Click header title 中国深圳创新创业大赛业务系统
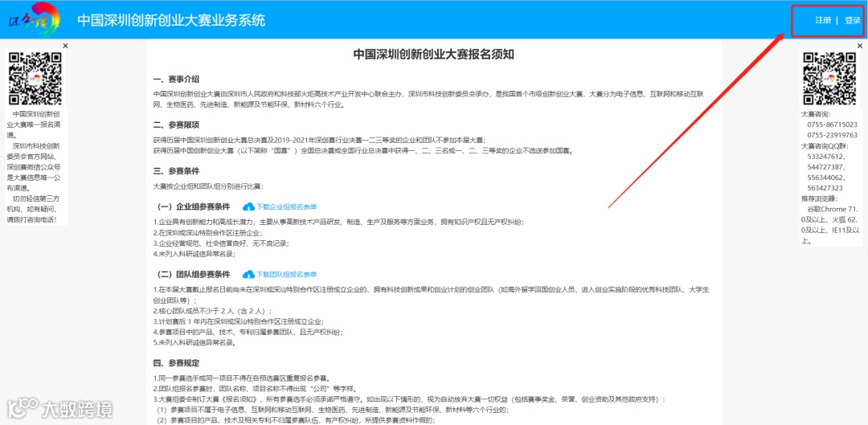The height and width of the screenshot is (425, 868). (x=171, y=20)
